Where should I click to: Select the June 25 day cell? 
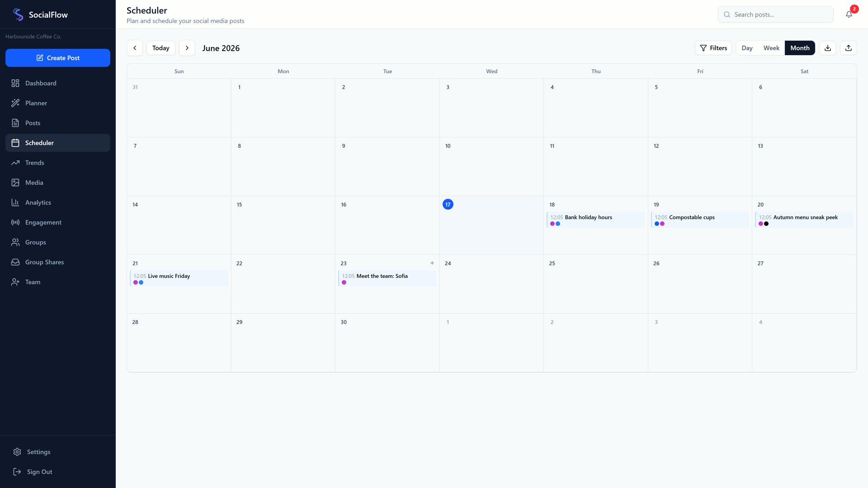click(595, 284)
